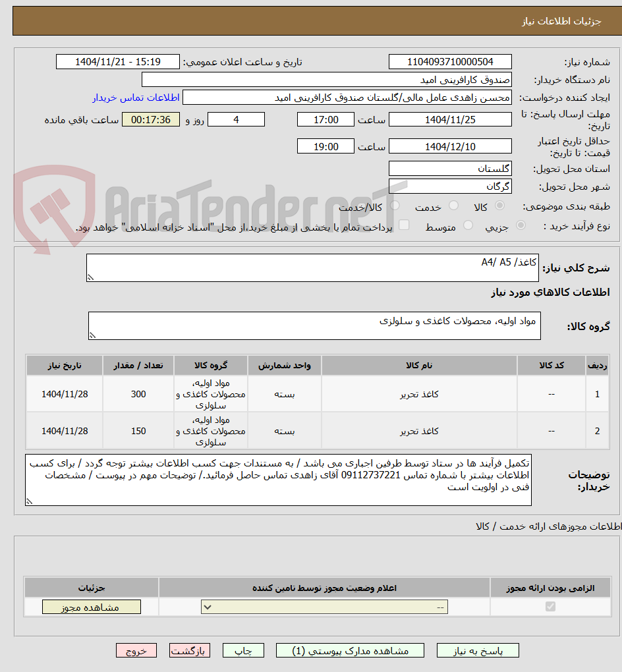
Task: Open مشاهده مدارک پیوستی (1) attachments
Action: 351,650
